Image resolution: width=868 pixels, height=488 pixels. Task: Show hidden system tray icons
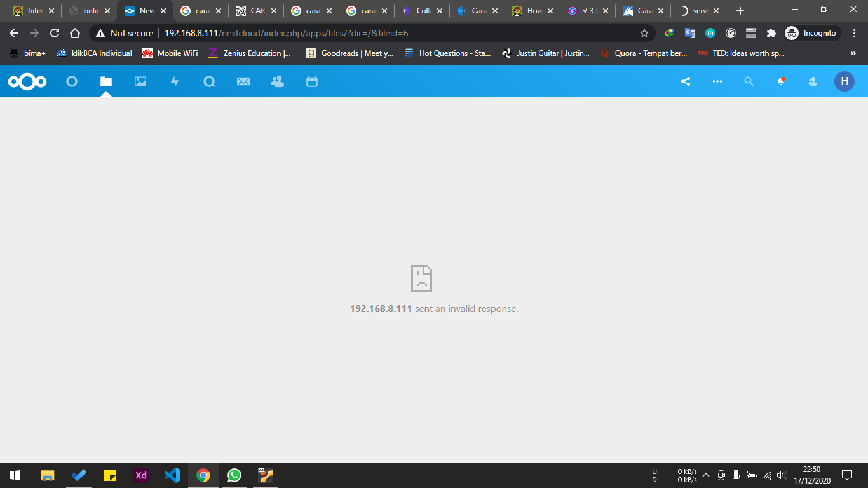(706, 475)
